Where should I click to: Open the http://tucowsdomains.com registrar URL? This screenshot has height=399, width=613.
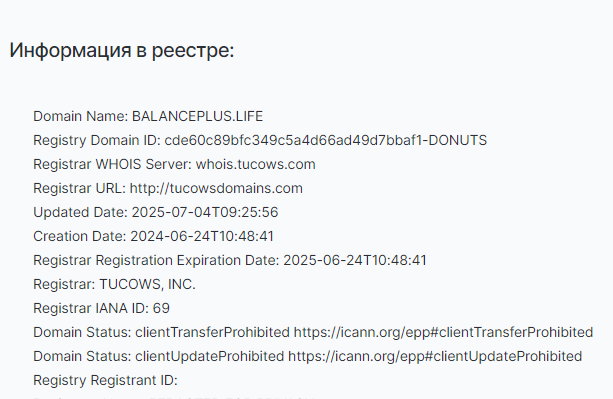pyautogui.click(x=216, y=188)
